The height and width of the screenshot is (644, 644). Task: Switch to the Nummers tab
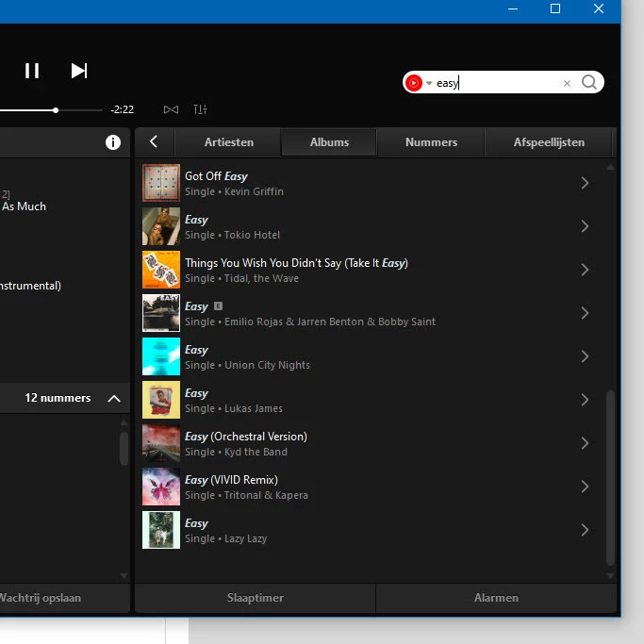click(431, 142)
